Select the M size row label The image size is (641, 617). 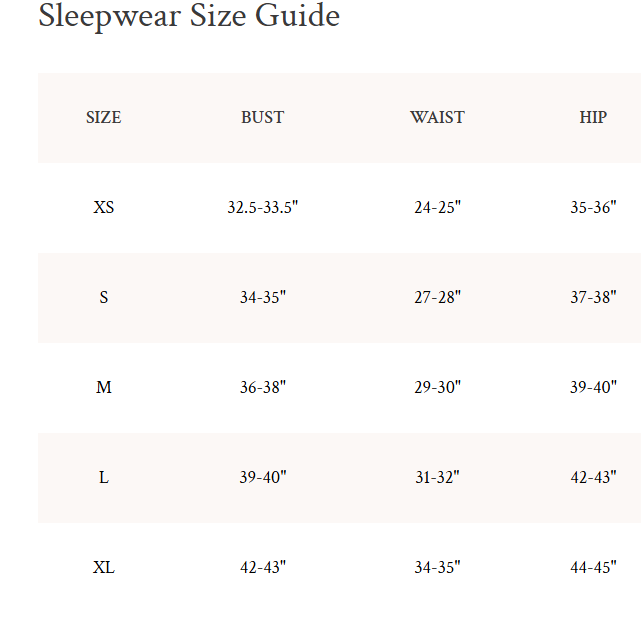pos(103,388)
